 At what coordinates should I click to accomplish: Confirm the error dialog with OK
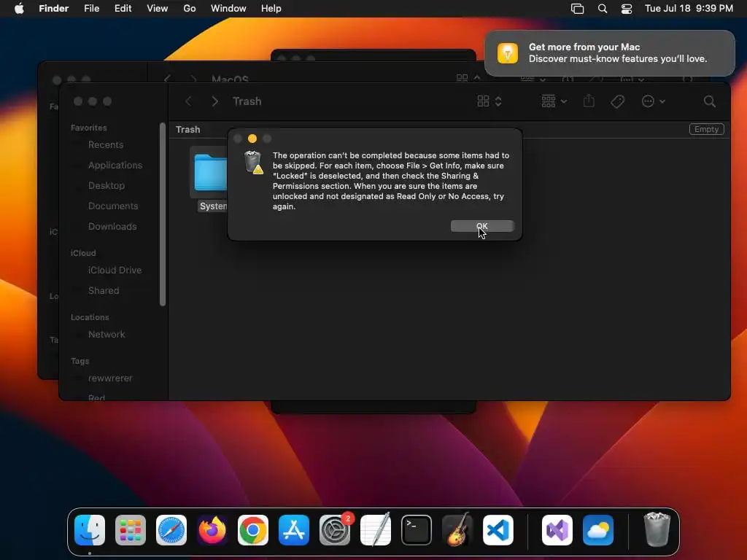pyautogui.click(x=482, y=226)
